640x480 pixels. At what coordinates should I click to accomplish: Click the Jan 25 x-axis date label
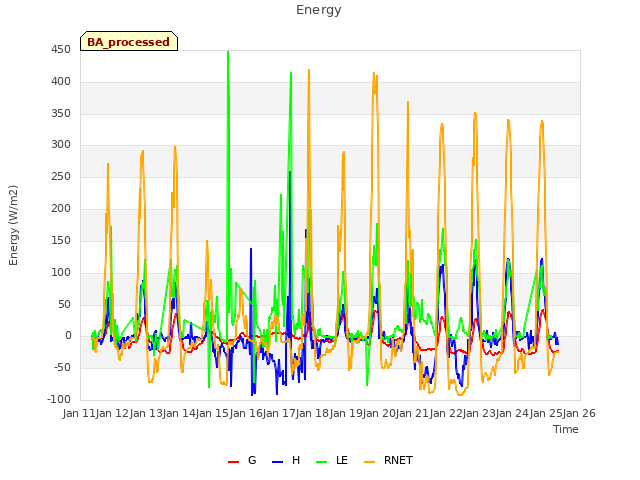546,413
